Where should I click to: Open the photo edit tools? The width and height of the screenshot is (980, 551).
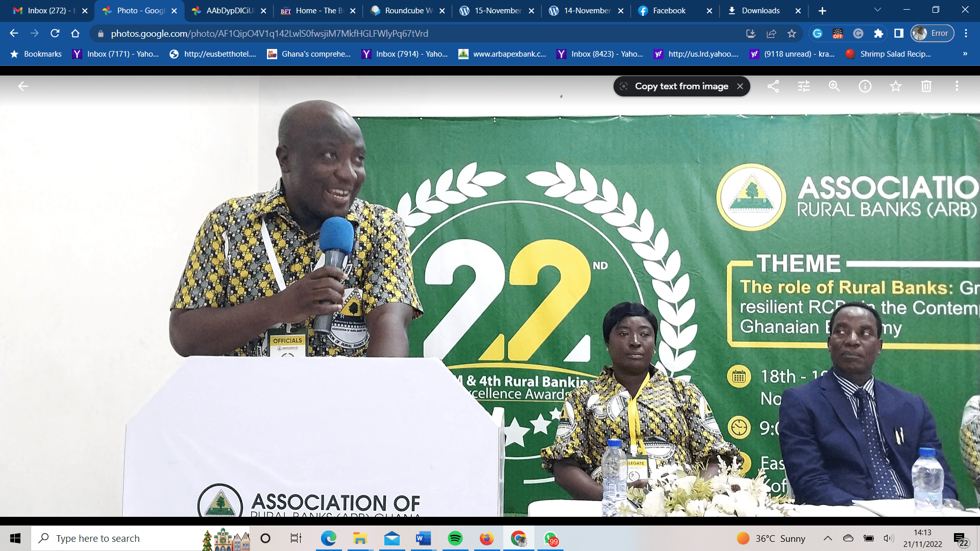(x=804, y=86)
